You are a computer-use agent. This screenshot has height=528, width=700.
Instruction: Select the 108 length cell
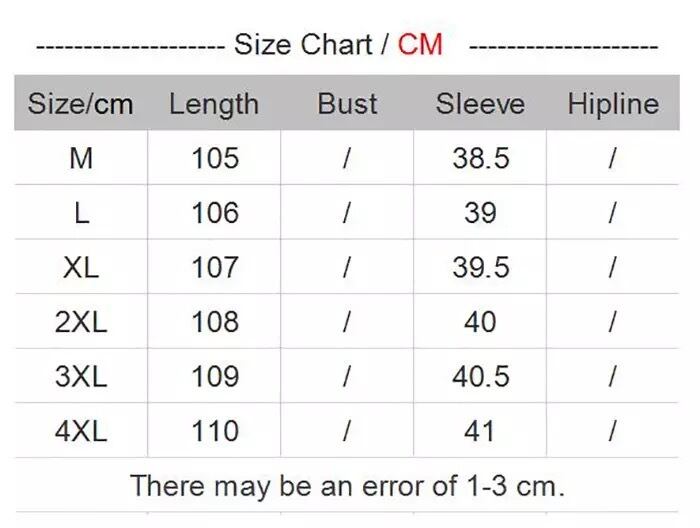click(215, 322)
